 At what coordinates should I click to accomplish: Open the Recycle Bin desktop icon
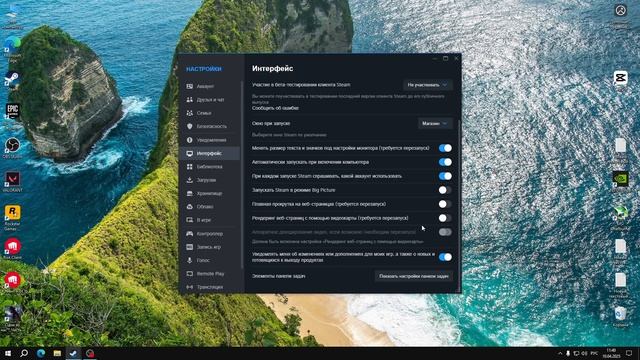pyautogui.click(x=620, y=317)
